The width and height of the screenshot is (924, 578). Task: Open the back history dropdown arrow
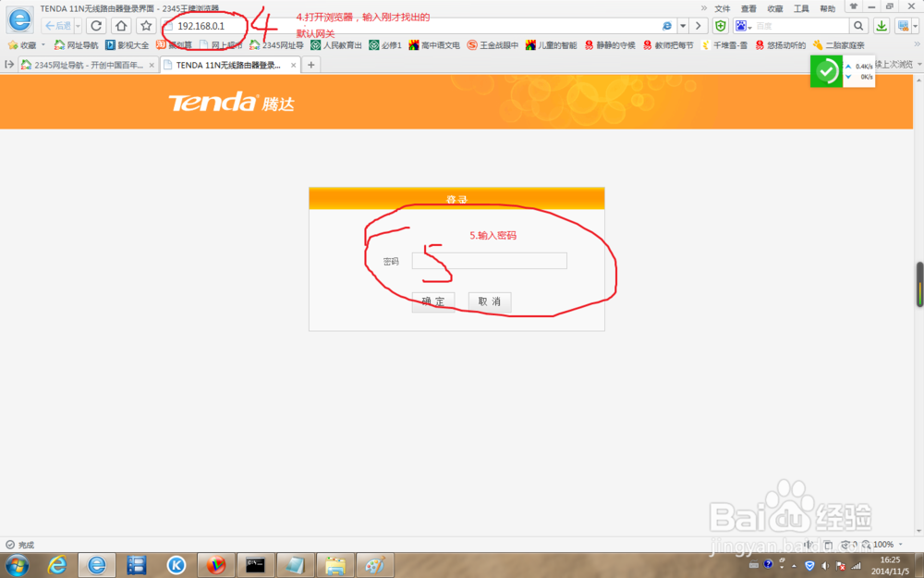pos(78,26)
